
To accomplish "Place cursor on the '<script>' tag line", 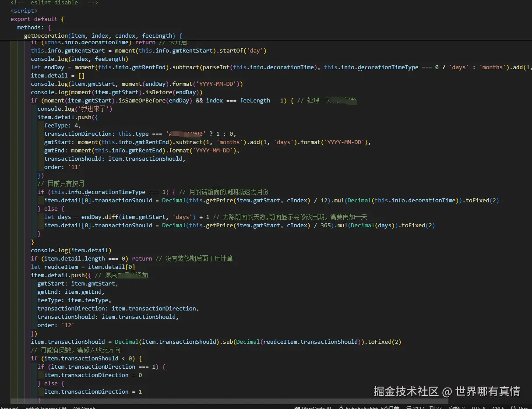I will (x=24, y=11).
